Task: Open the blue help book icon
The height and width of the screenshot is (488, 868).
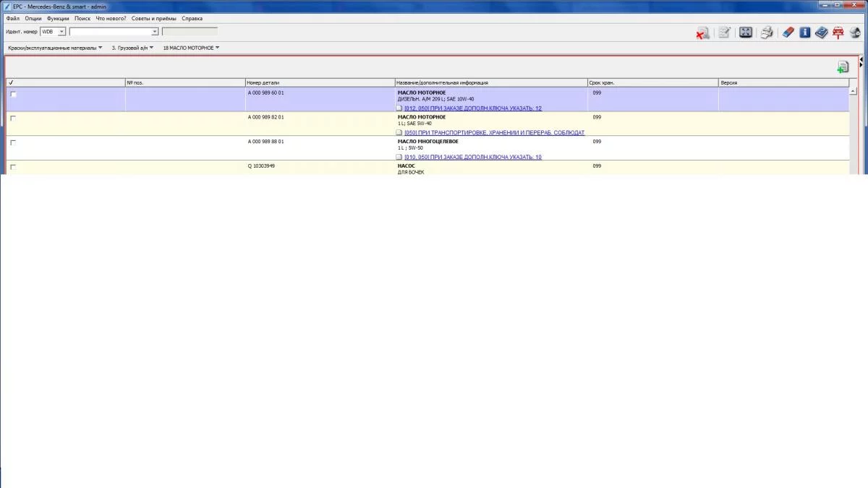Action: coord(822,33)
